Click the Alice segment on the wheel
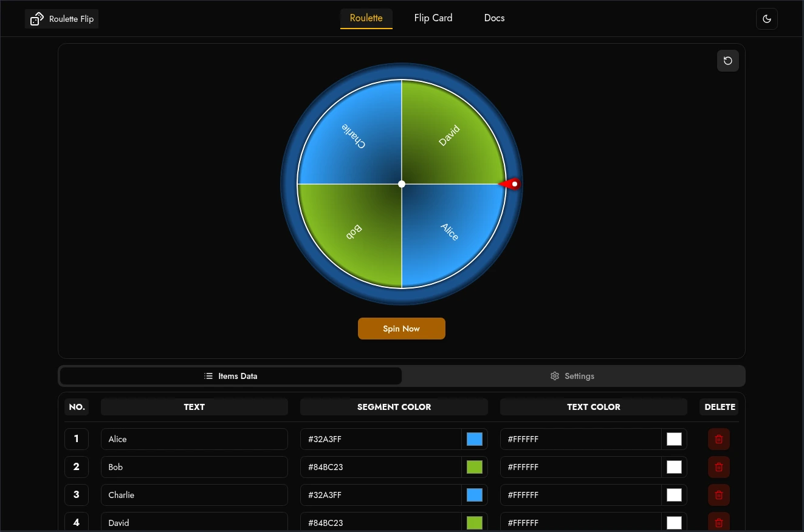 pos(448,231)
